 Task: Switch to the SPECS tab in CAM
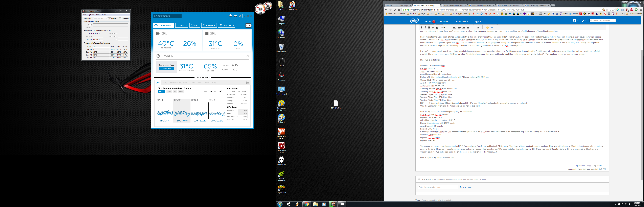coord(182,25)
